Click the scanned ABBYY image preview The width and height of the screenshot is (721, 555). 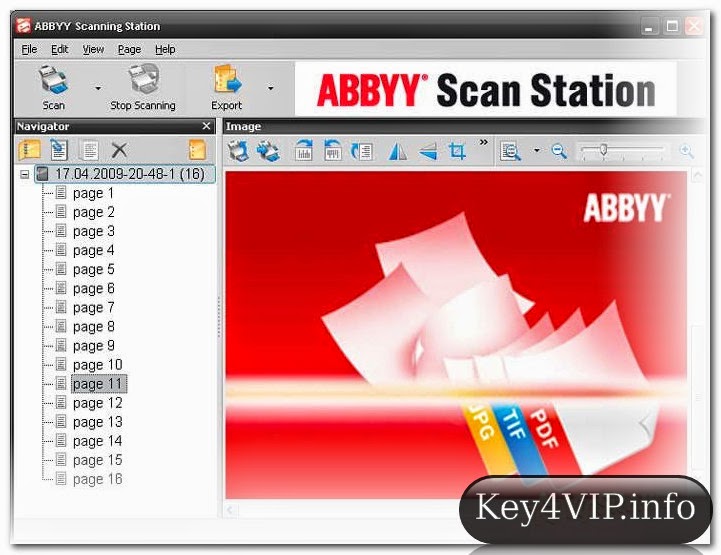pyautogui.click(x=456, y=335)
